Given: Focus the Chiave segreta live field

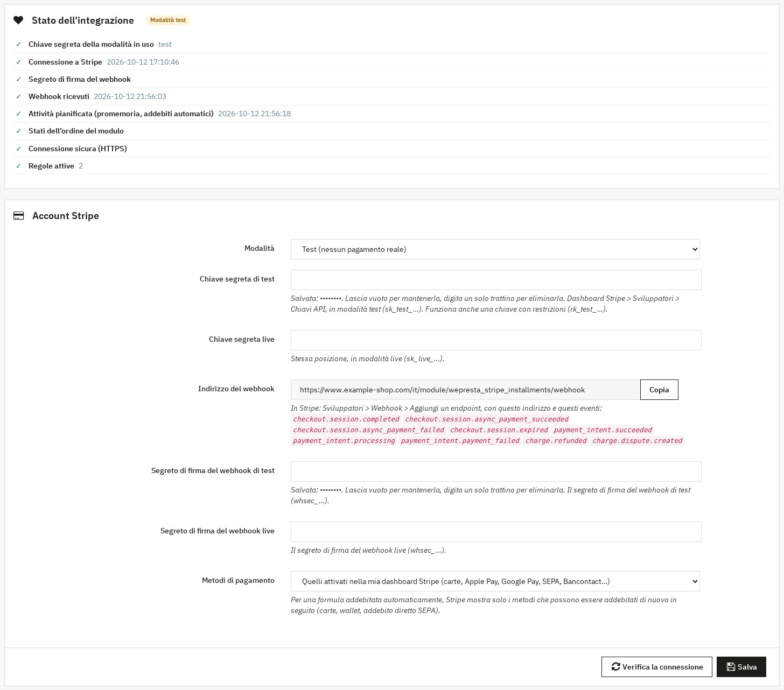Looking at the screenshot, I should (x=496, y=340).
